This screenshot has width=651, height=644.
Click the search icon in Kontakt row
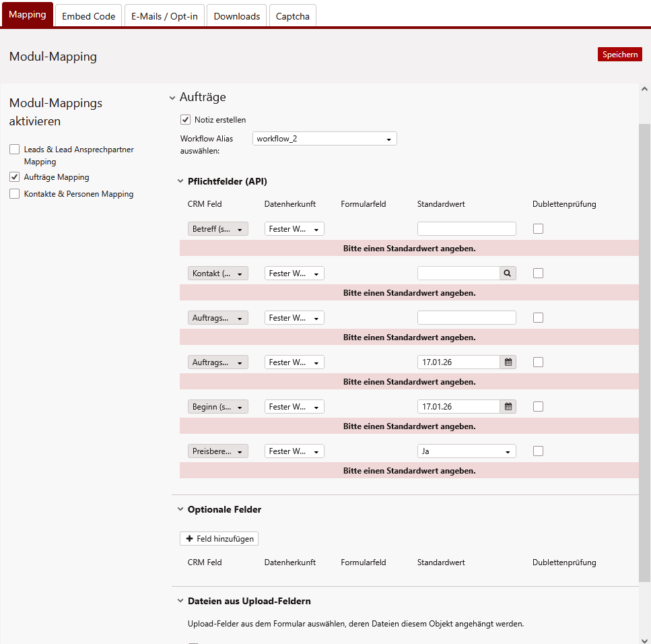pyautogui.click(x=508, y=273)
